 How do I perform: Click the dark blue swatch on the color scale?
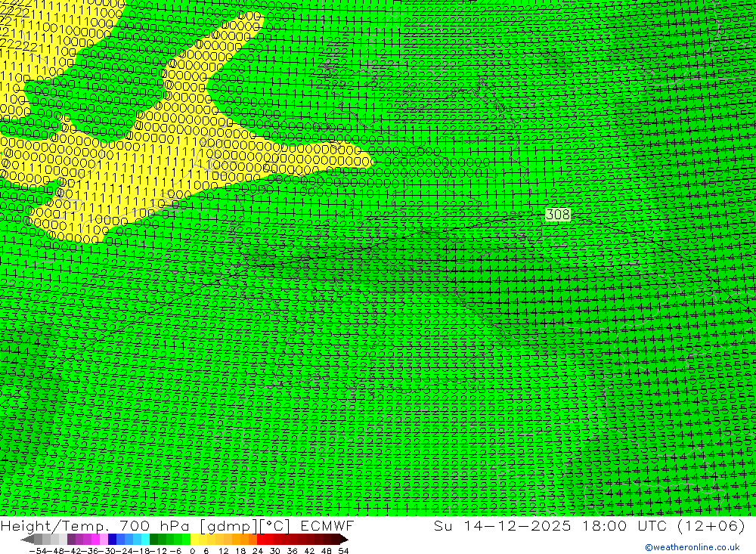pyautogui.click(x=112, y=540)
